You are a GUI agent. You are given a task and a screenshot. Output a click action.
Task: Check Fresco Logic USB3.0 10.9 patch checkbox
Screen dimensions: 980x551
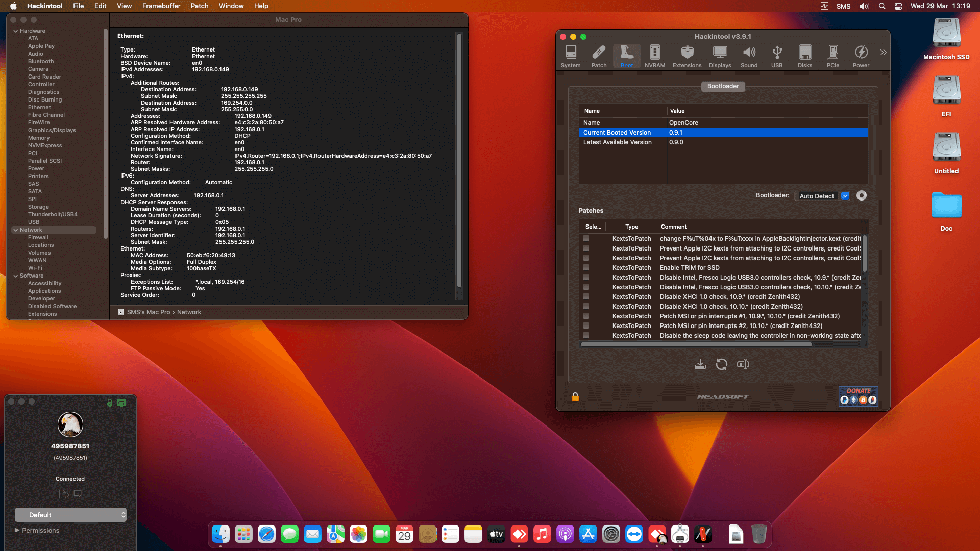tap(586, 278)
